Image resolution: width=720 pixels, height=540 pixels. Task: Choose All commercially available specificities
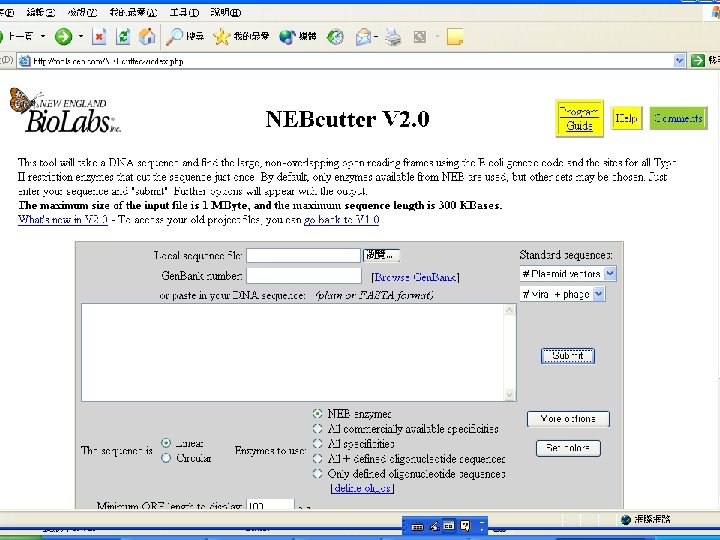(317, 428)
